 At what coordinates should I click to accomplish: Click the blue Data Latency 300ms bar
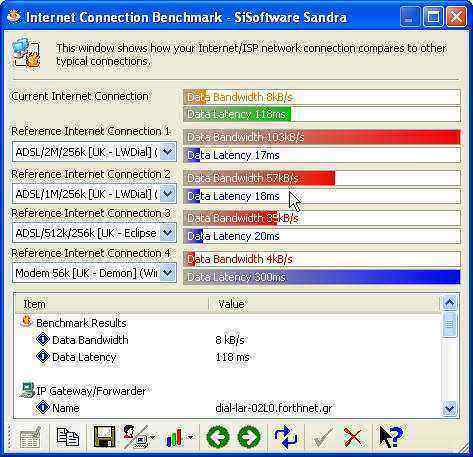tap(322, 277)
